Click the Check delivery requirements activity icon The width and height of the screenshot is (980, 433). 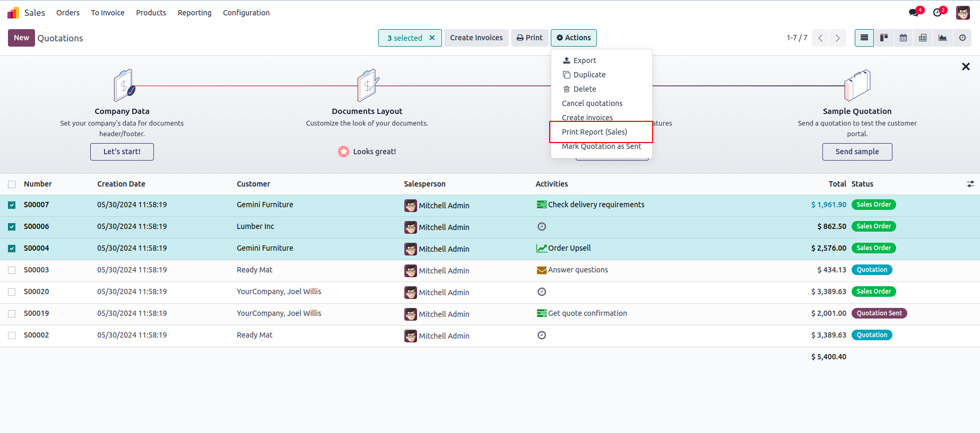pyautogui.click(x=542, y=205)
